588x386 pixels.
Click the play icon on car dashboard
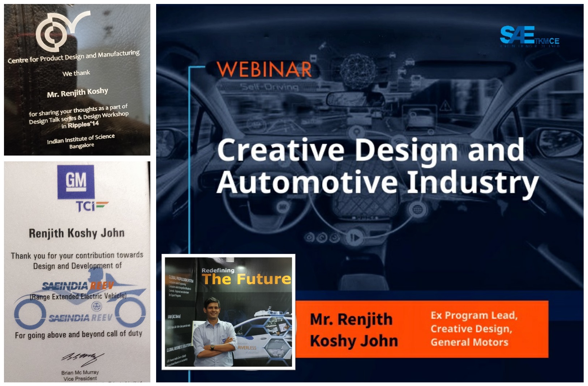(x=355, y=238)
